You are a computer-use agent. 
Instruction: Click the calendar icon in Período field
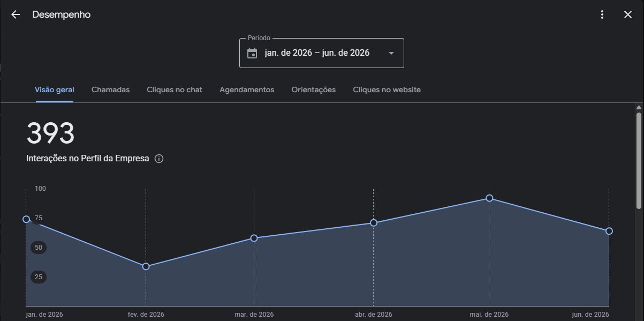coord(252,53)
